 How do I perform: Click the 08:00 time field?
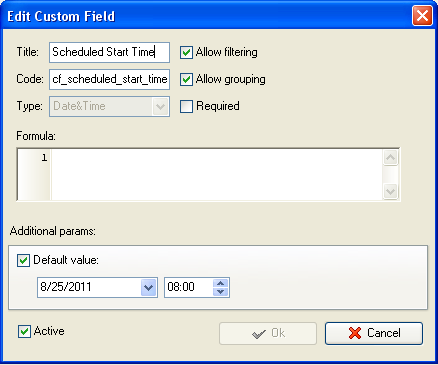tap(189, 287)
